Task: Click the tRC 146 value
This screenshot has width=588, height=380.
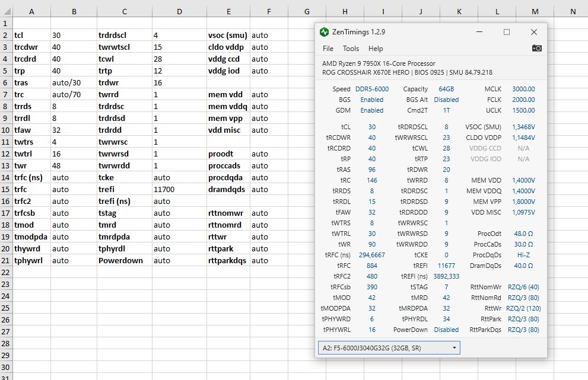Action: click(372, 180)
